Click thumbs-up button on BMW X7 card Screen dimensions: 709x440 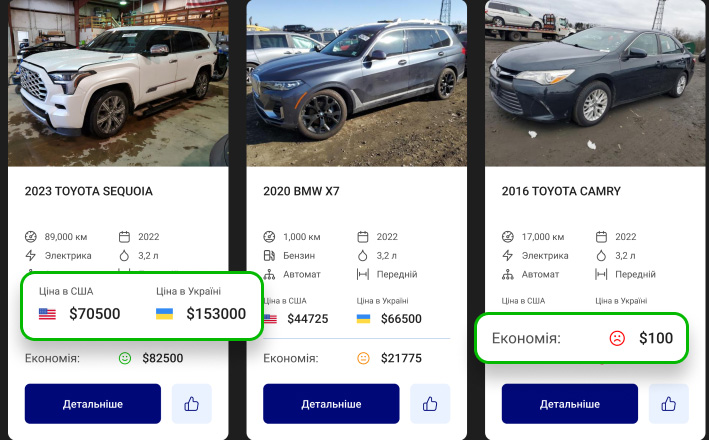coord(430,404)
